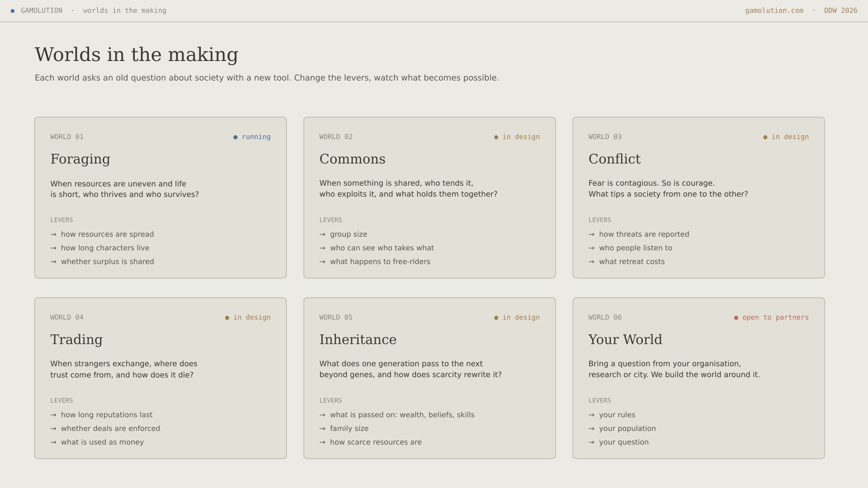Image resolution: width=868 pixels, height=488 pixels.
Task: Open the gamolution.com link
Action: pos(774,10)
